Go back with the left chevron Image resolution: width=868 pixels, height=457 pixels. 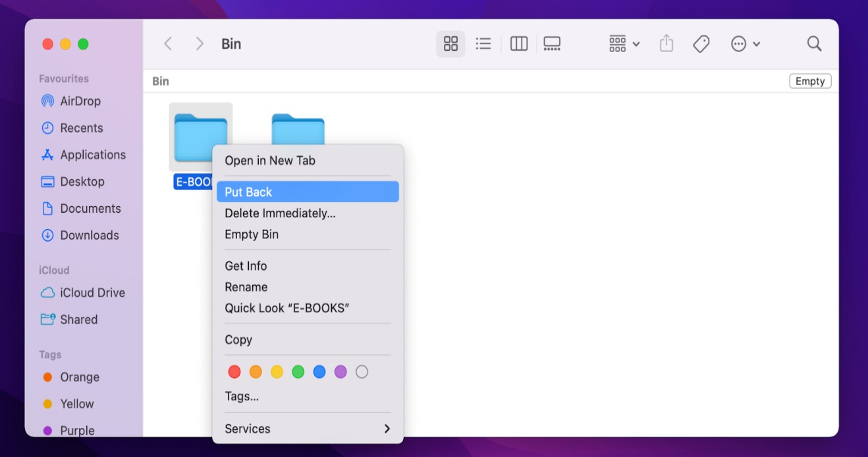point(168,44)
